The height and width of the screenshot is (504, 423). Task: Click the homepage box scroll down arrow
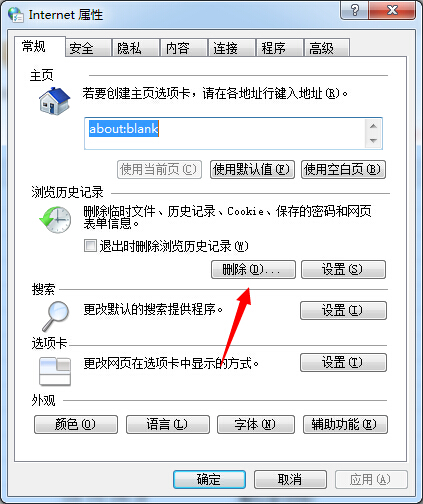(373, 141)
